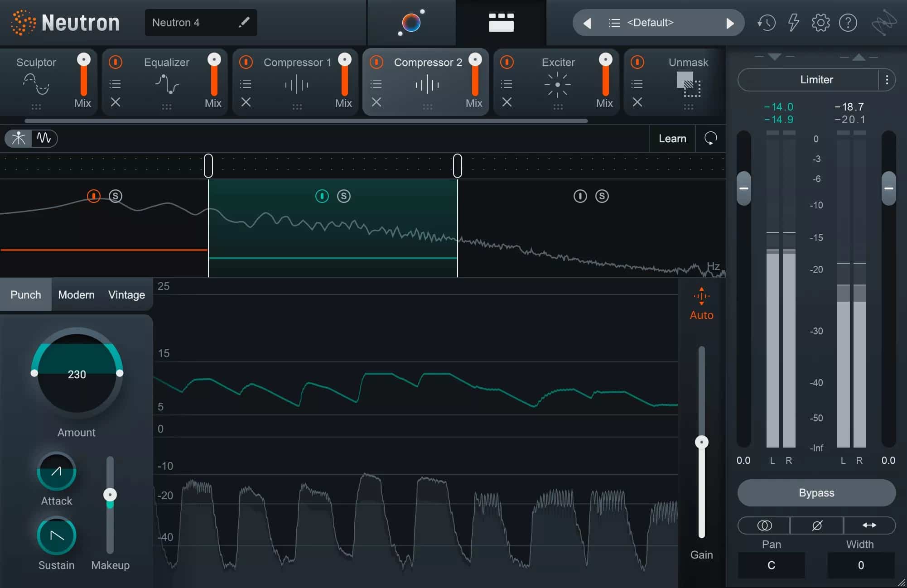The width and height of the screenshot is (907, 588).
Task: Select the Vintage compression tab
Action: tap(125, 294)
